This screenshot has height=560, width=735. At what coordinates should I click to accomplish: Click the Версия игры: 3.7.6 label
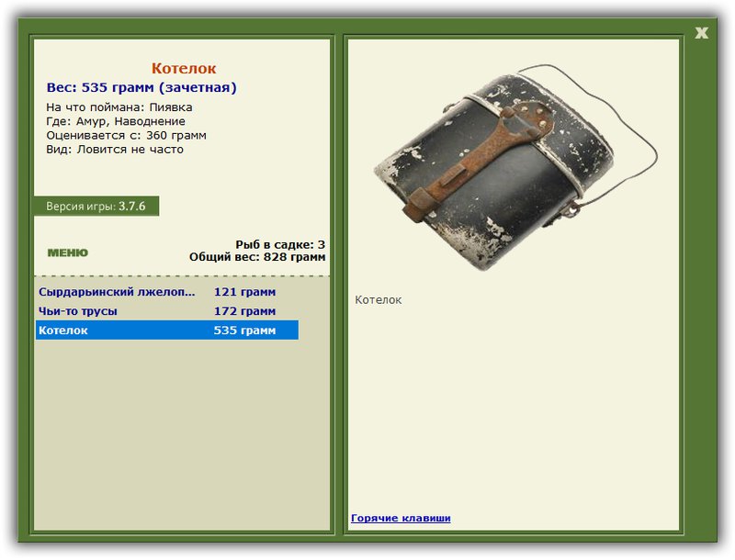pos(96,206)
